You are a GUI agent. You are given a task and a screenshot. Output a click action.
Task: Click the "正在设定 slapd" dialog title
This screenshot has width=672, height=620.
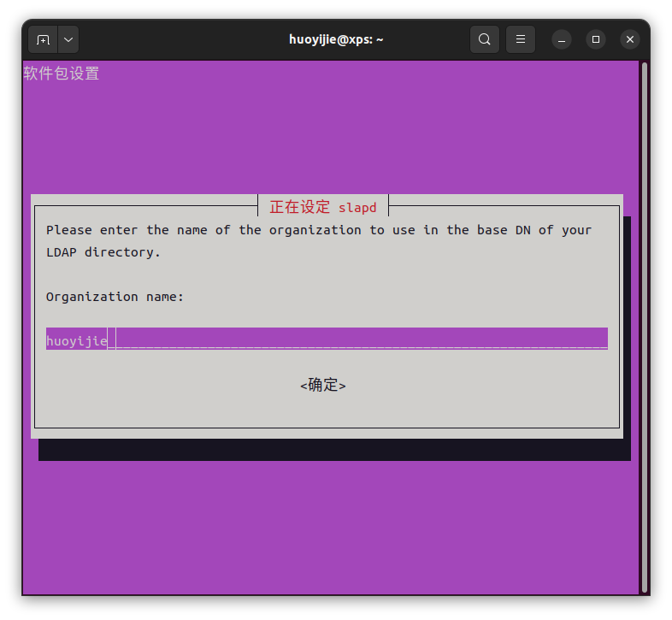[322, 207]
